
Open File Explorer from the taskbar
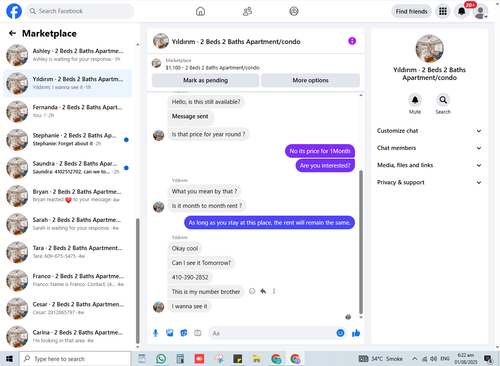256,359
